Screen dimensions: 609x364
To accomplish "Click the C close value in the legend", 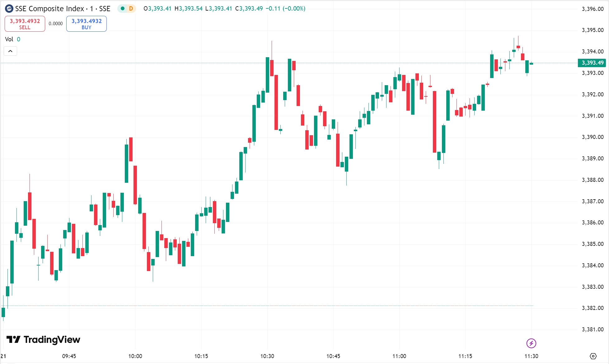I will pos(255,9).
